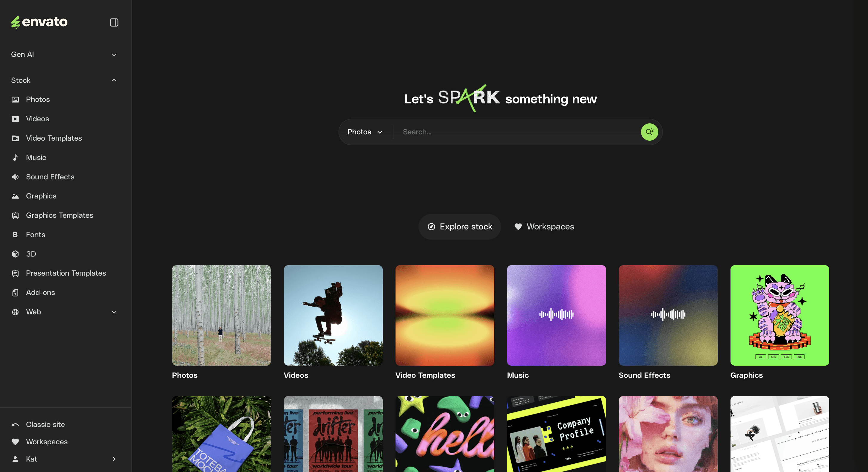The height and width of the screenshot is (472, 868).
Task: Switch to the Workspaces tab
Action: (544, 226)
